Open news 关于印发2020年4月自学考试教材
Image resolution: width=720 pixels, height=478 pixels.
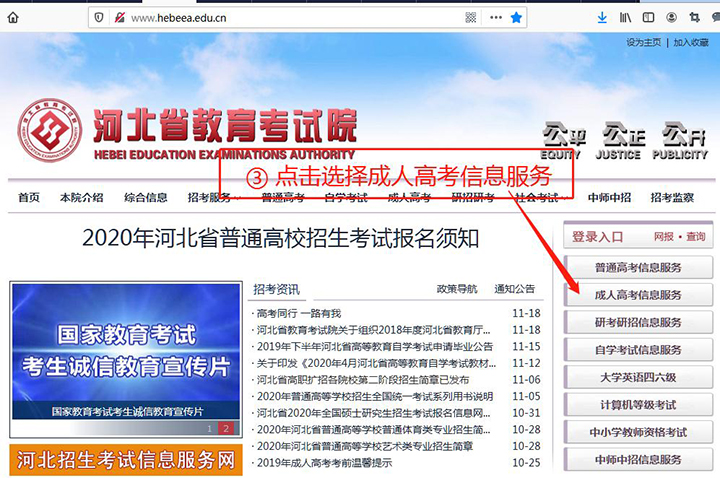click(376, 363)
